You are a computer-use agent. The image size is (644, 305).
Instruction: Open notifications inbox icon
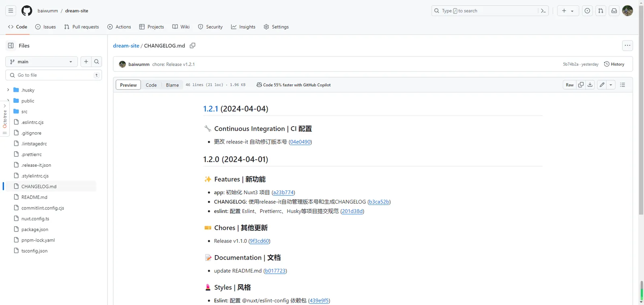pyautogui.click(x=614, y=11)
